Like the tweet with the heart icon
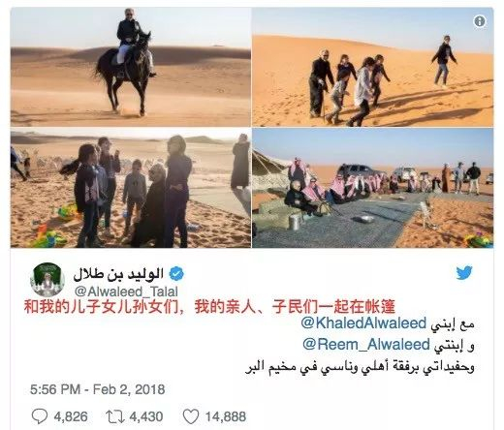The height and width of the screenshot is (430, 504). click(191, 416)
